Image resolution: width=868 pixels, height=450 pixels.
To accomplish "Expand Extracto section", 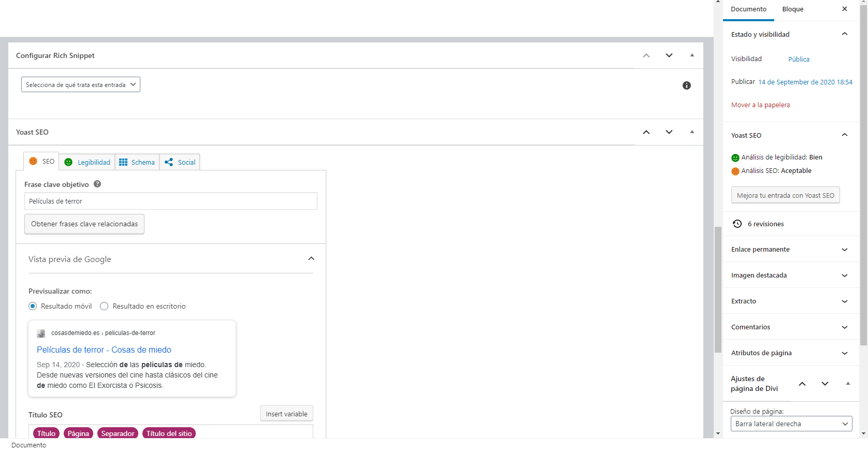I will 845,301.
